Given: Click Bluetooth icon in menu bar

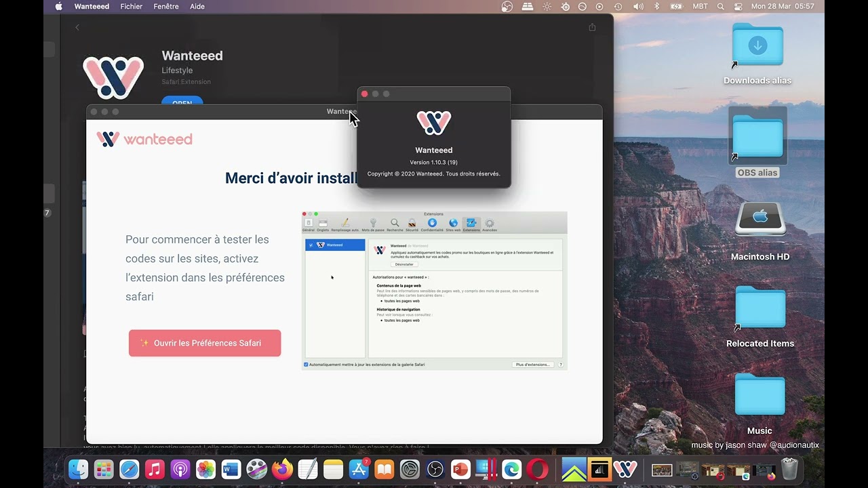Looking at the screenshot, I should click(656, 6).
